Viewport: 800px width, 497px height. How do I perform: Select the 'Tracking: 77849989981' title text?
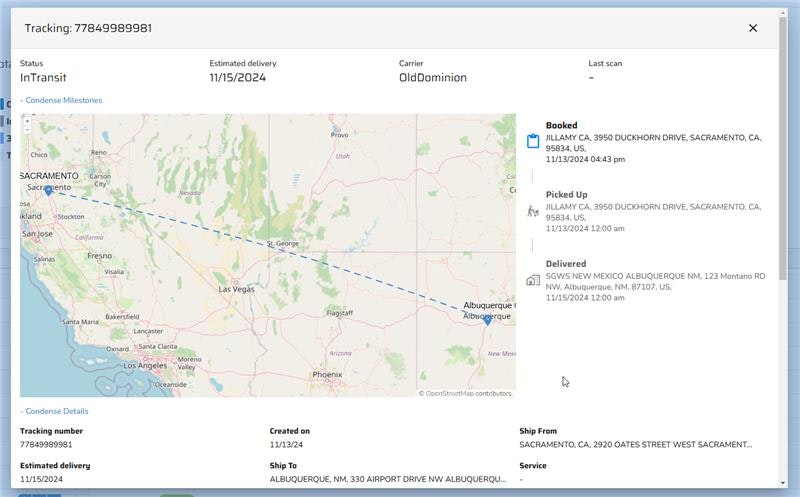coord(88,28)
